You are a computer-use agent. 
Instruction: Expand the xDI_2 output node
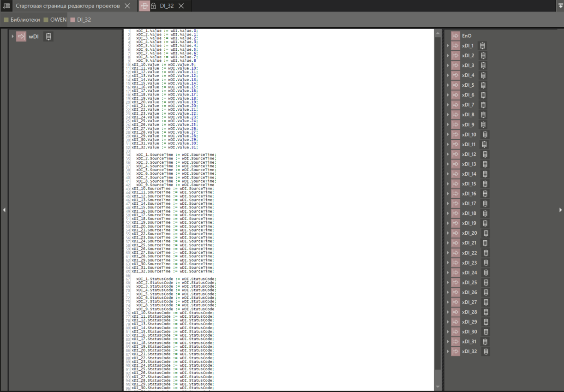point(448,56)
